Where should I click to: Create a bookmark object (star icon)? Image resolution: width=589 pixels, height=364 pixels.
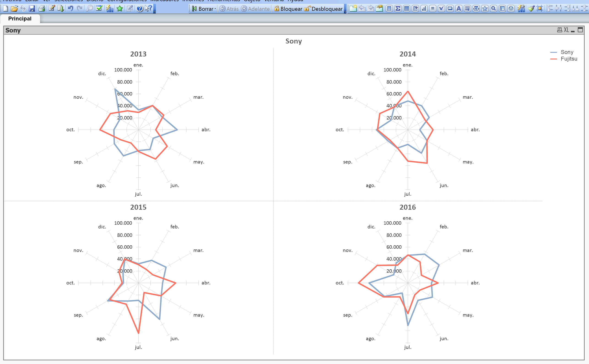click(x=485, y=9)
